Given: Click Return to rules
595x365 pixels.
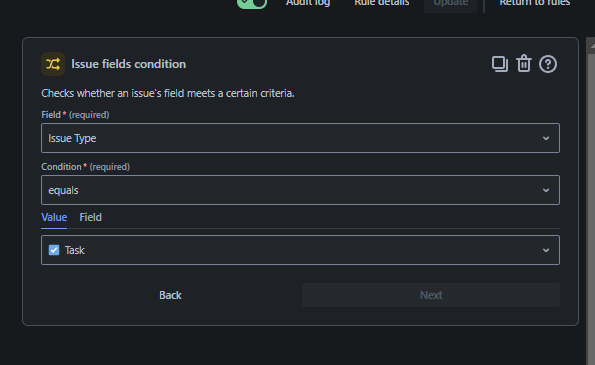Looking at the screenshot, I should 535,3.
